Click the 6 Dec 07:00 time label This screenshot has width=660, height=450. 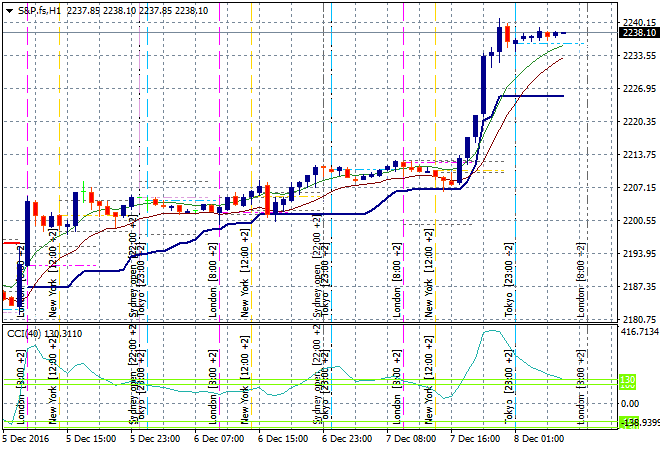click(219, 438)
